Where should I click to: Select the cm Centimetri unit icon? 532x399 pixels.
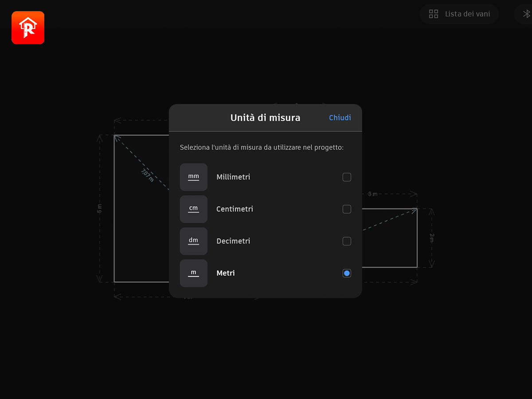(x=194, y=209)
